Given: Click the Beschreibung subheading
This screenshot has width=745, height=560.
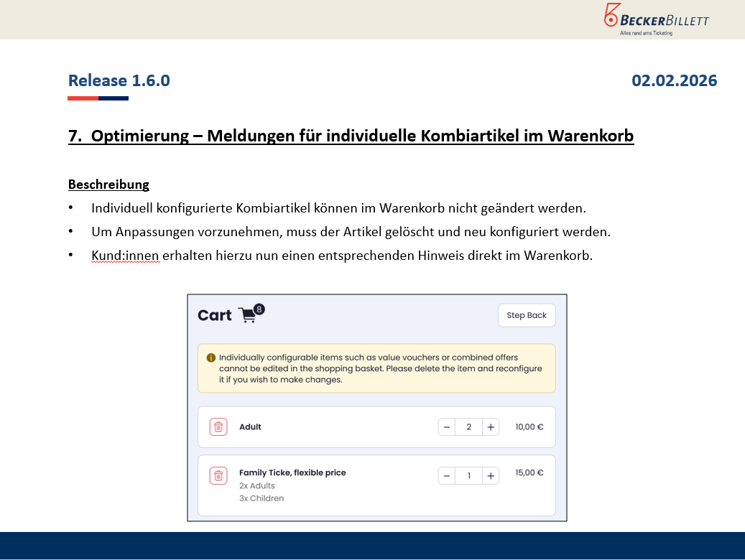Looking at the screenshot, I should [x=108, y=185].
